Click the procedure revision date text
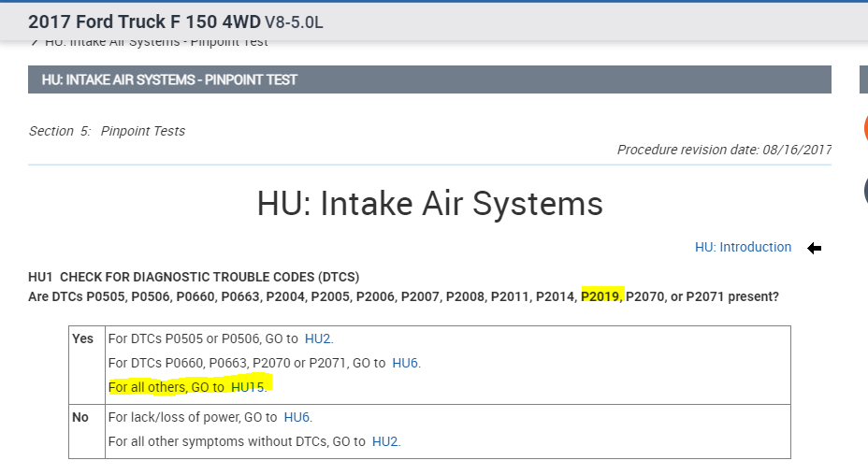 click(x=723, y=150)
